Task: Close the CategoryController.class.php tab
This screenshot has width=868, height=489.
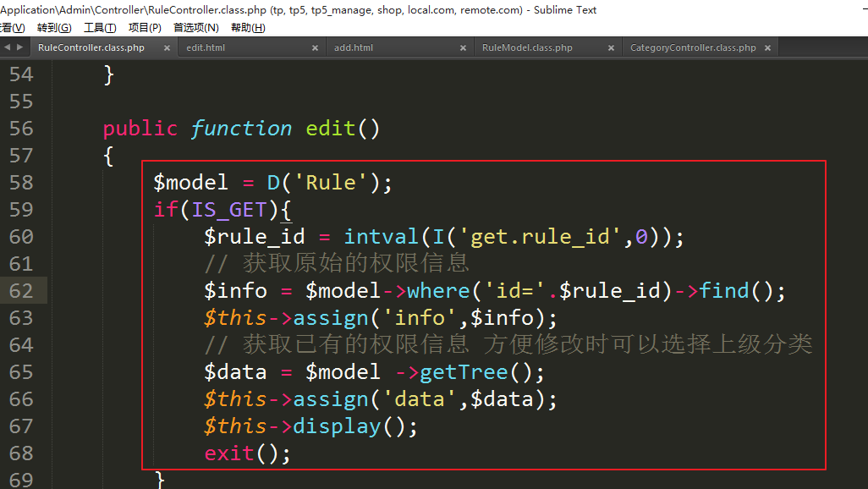Action: pos(767,48)
